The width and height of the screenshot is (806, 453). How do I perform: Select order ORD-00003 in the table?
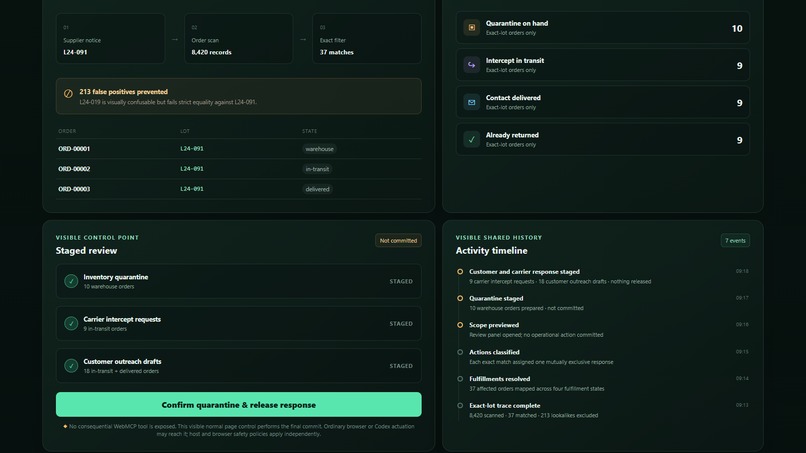coord(74,189)
